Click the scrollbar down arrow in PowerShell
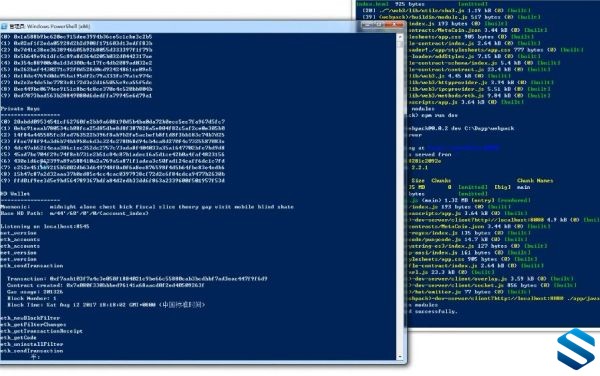 [x=400, y=356]
